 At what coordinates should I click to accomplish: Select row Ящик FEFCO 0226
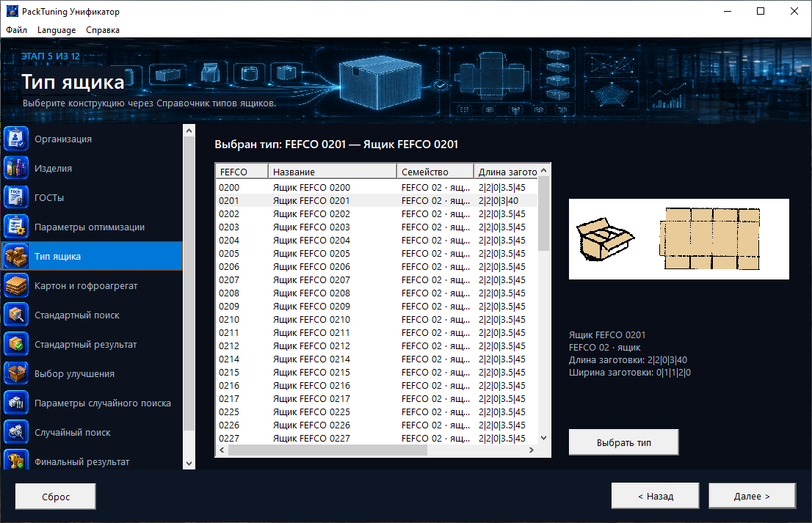377,425
